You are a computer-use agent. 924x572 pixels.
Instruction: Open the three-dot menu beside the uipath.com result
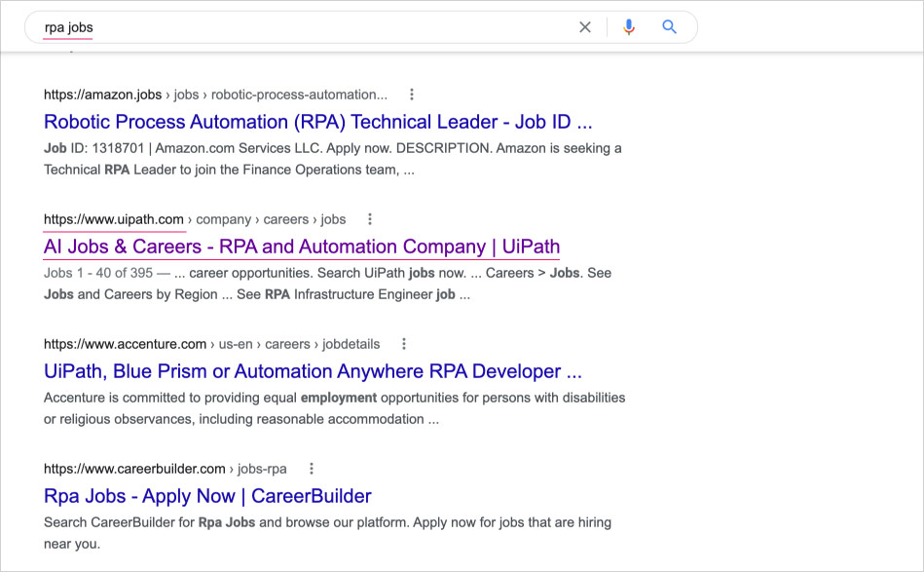369,219
